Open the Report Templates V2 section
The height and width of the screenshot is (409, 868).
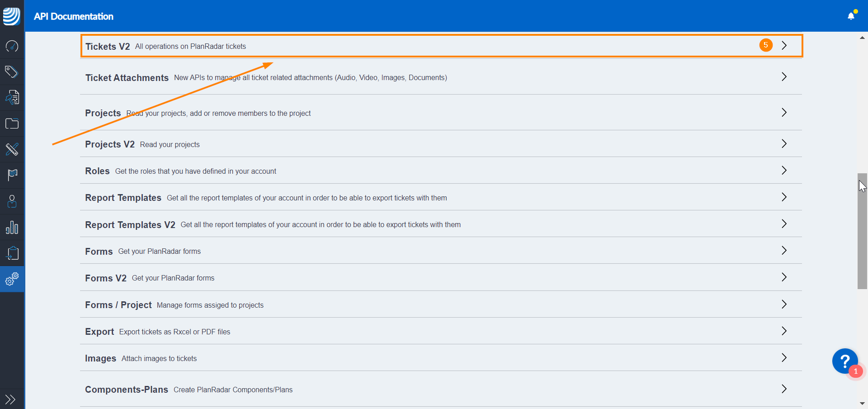(x=130, y=225)
